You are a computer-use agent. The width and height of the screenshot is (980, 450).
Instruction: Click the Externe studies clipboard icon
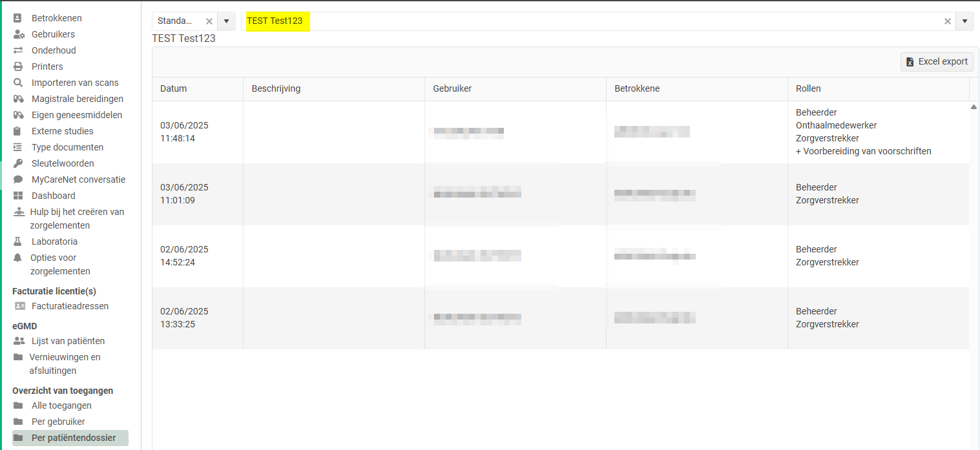[x=18, y=131]
